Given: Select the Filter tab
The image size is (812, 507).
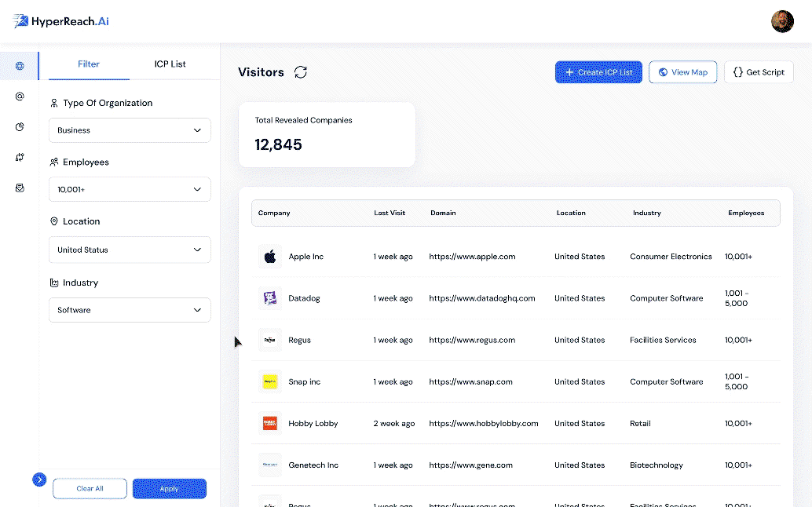Looking at the screenshot, I should (89, 64).
